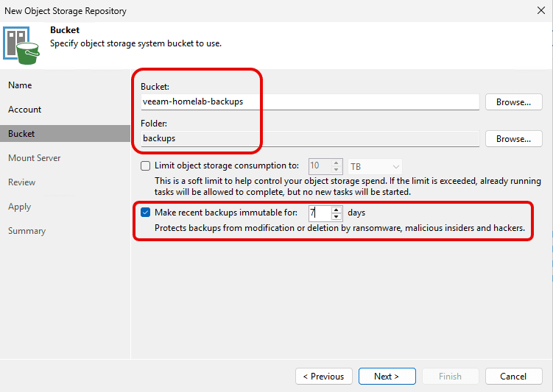Click the Bucket name text field
The image size is (553, 392).
point(309,102)
